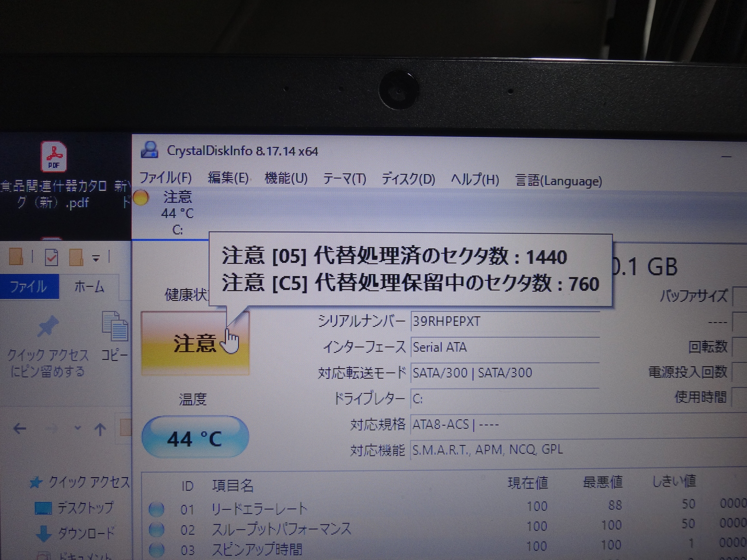Click the new folder icon in Explorer quick toolbar
The width and height of the screenshot is (747, 560).
pos(76,257)
